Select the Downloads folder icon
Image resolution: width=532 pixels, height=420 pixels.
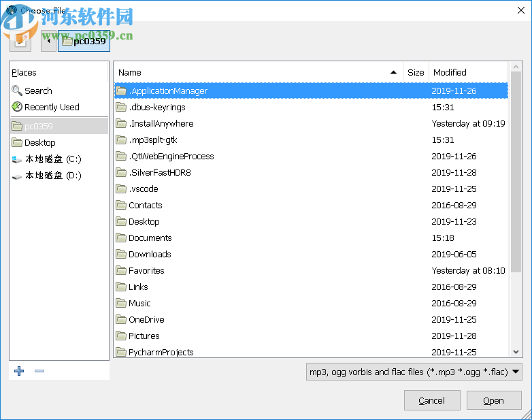coord(121,254)
